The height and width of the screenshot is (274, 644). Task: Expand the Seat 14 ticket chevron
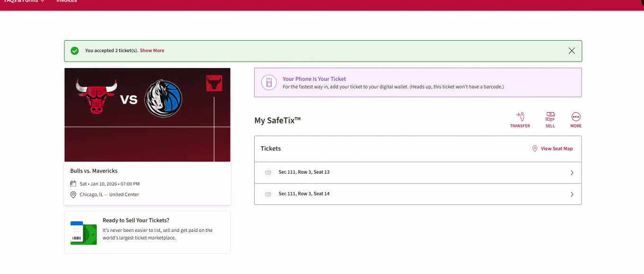[572, 194]
